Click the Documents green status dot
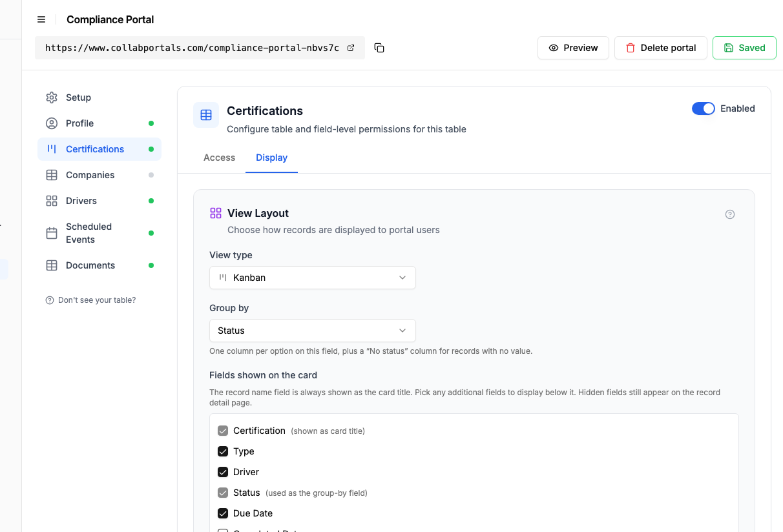This screenshot has height=532, width=783. (151, 265)
